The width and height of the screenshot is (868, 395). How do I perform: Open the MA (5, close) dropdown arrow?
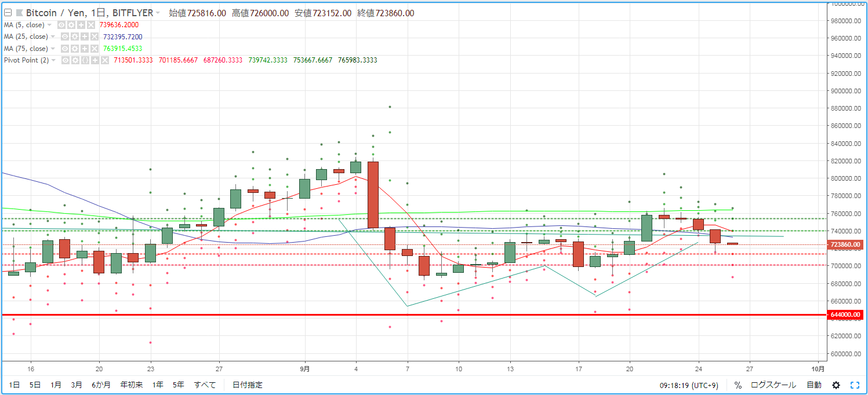click(49, 25)
